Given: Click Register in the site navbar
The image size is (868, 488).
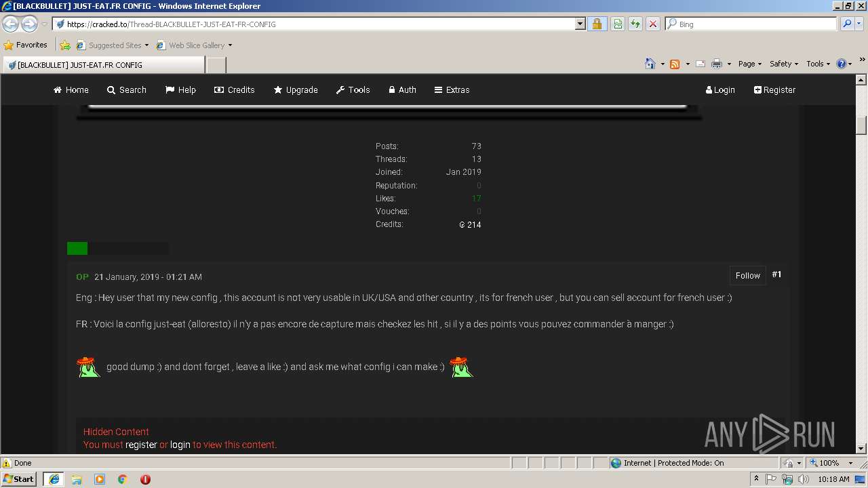Looking at the screenshot, I should click(775, 89).
